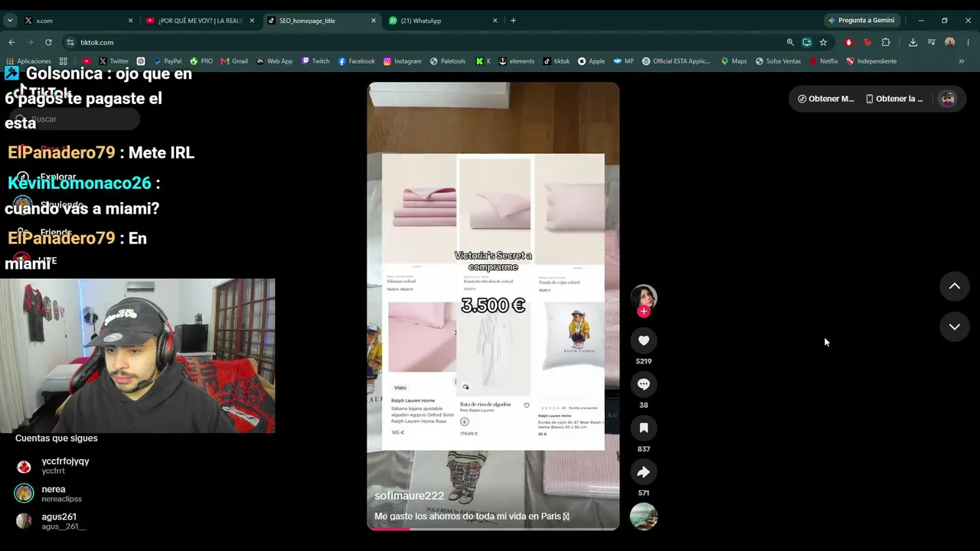Save the video with the bookmark icon
This screenshot has width=980, height=551.
643,429
